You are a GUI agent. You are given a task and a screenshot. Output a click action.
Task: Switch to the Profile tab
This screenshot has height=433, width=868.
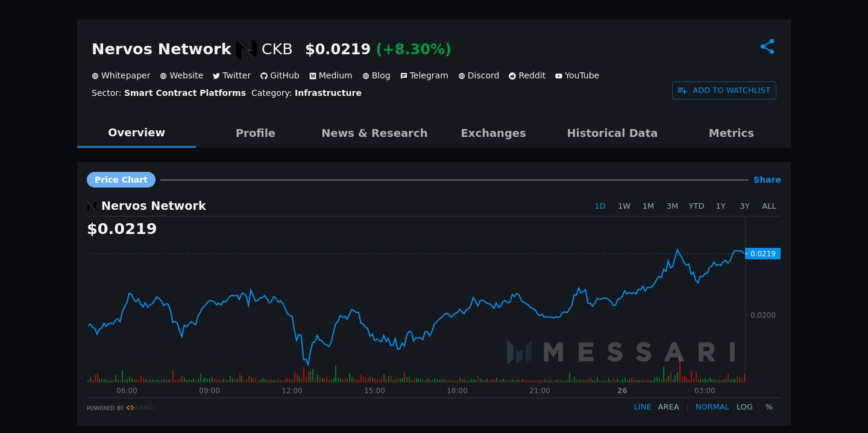[256, 133]
